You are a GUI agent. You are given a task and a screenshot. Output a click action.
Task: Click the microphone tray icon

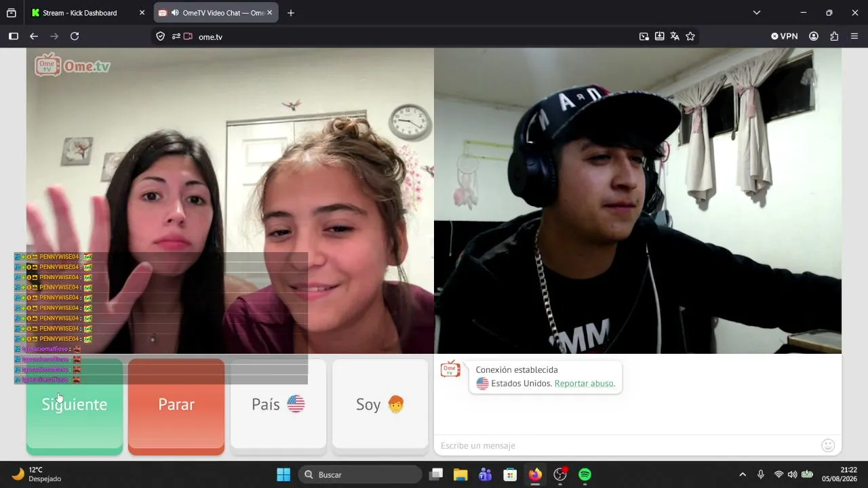coord(761,474)
